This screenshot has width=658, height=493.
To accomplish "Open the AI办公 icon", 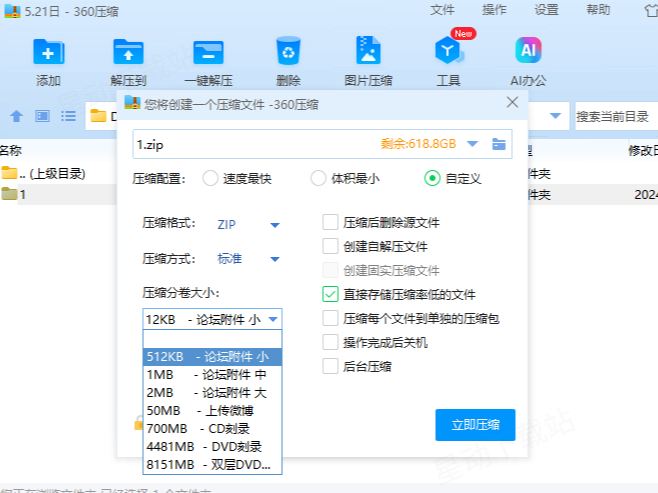I will tap(528, 50).
